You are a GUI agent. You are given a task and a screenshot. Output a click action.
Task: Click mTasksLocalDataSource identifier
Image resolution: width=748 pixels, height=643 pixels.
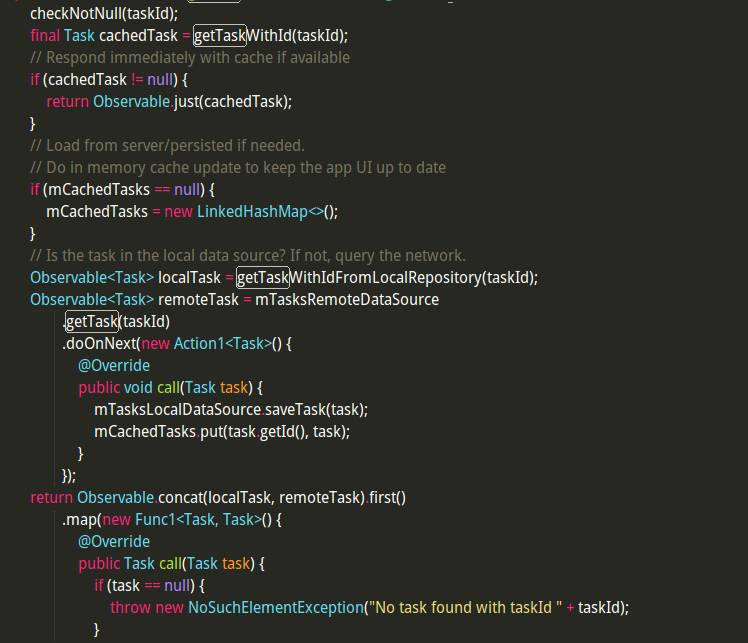(x=177, y=409)
